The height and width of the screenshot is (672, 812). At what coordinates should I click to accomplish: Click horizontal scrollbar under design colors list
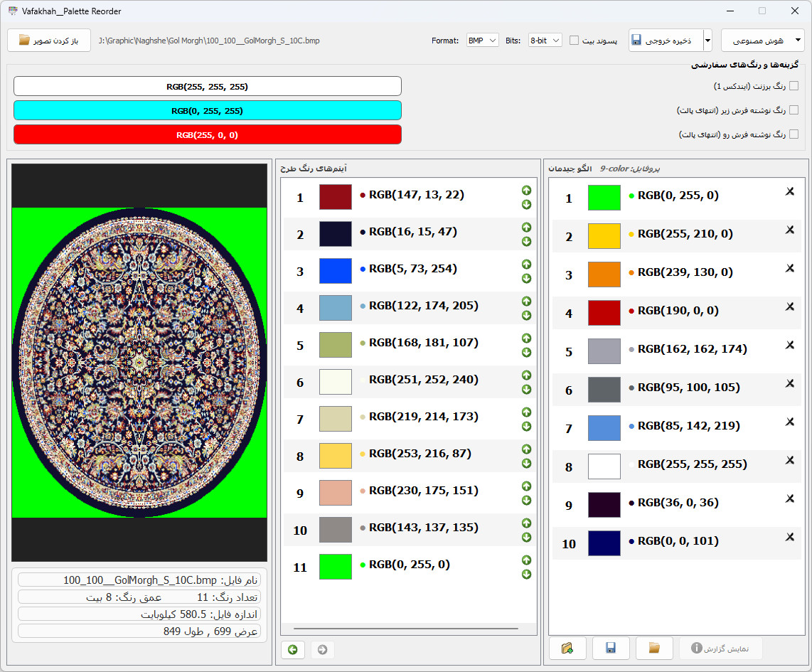pos(405,629)
